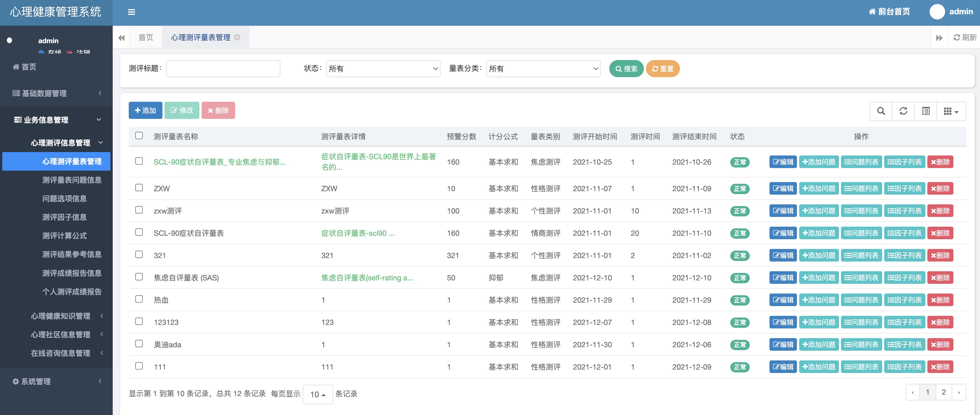Click the orange 重置 button
This screenshot has height=415, width=980.
(662, 69)
